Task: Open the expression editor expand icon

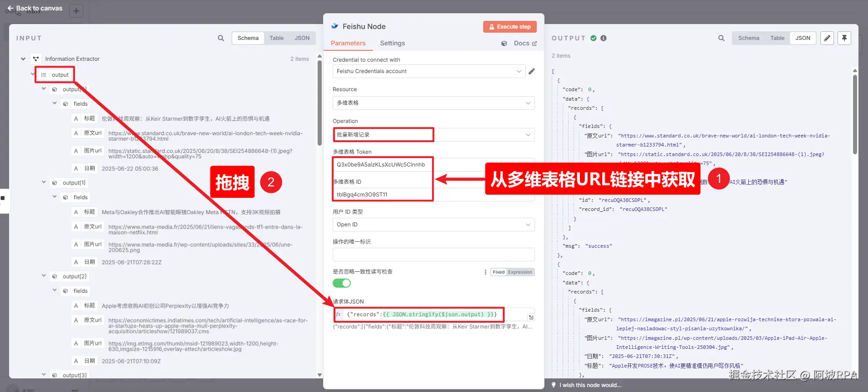Action: [x=531, y=317]
